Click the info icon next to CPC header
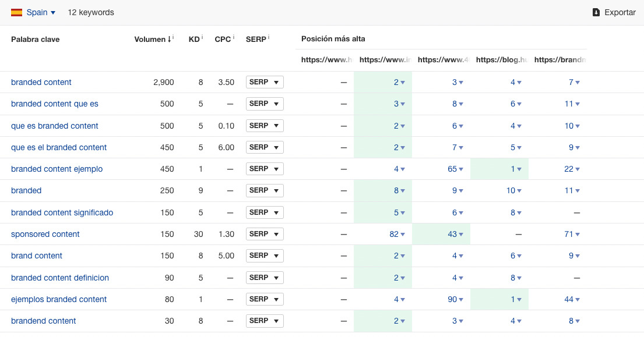 coord(233,36)
